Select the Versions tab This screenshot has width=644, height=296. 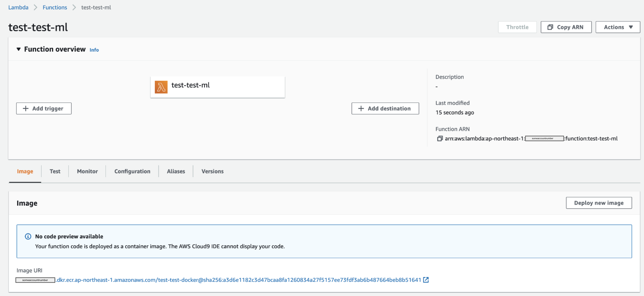[212, 171]
